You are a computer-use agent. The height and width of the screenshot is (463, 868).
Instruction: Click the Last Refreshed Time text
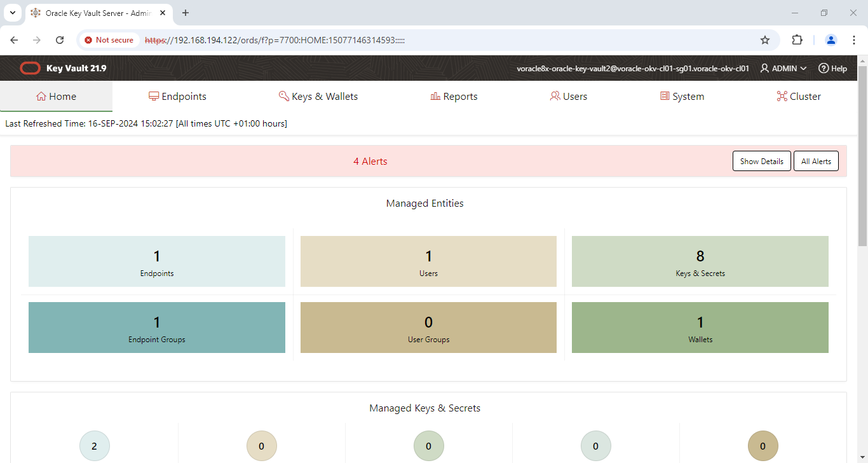(146, 123)
